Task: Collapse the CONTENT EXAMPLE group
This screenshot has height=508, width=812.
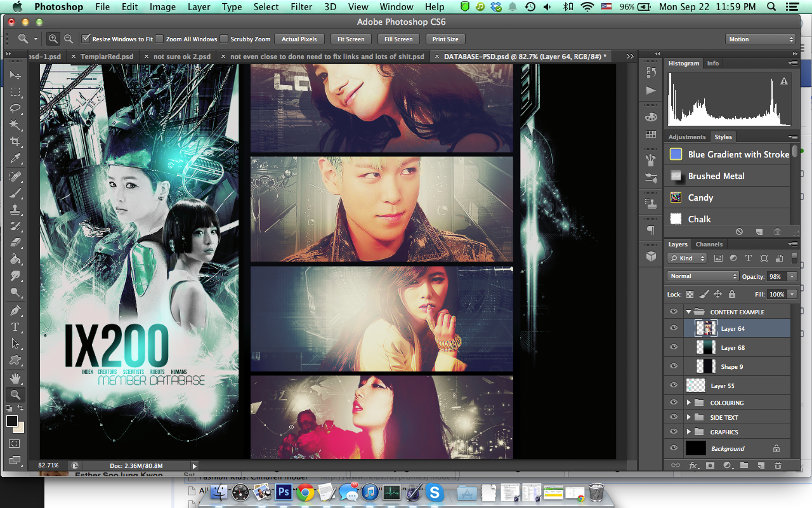Action: (688, 312)
